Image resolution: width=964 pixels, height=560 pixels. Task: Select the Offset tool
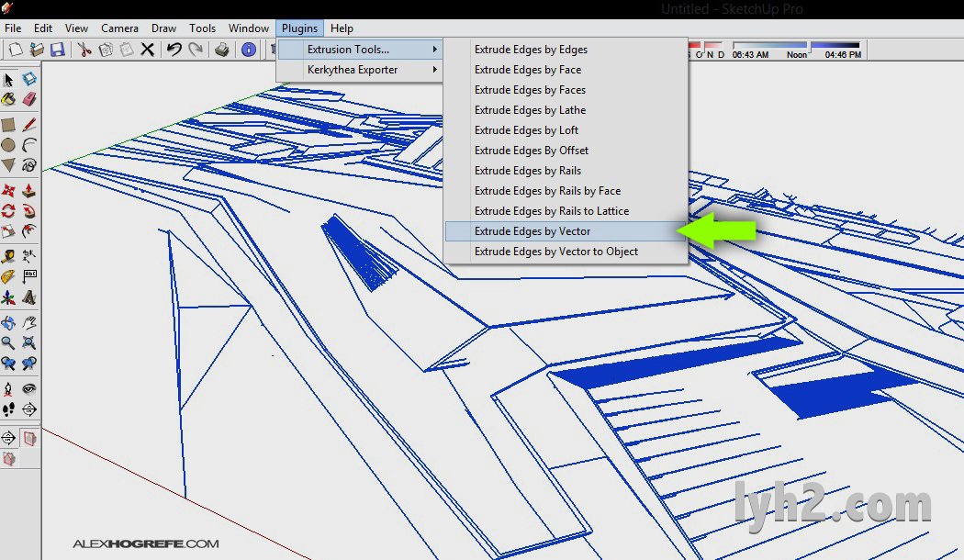[28, 231]
